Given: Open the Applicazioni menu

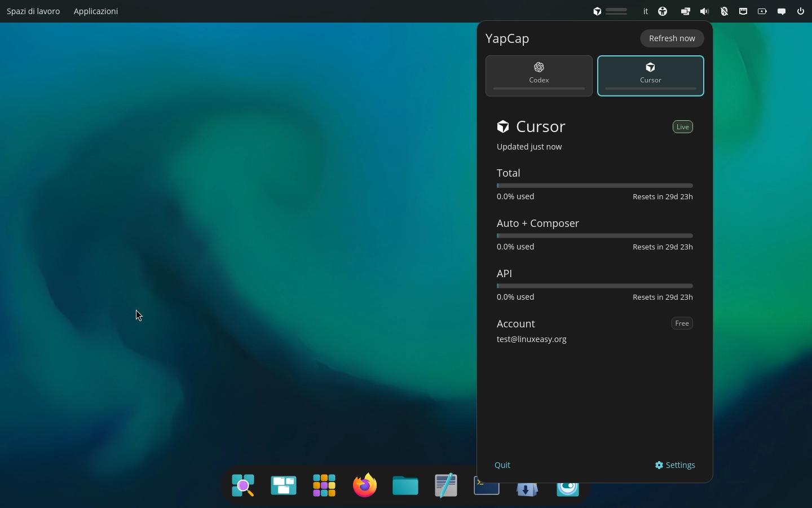Looking at the screenshot, I should click(96, 11).
